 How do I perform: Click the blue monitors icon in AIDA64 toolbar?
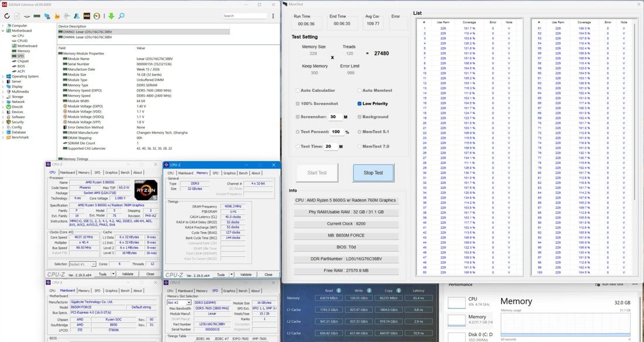(47, 16)
